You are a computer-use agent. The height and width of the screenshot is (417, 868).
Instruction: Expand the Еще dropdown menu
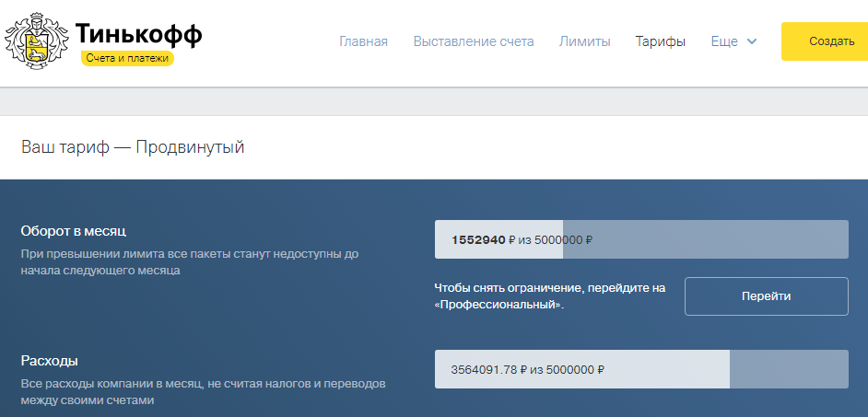(x=733, y=41)
